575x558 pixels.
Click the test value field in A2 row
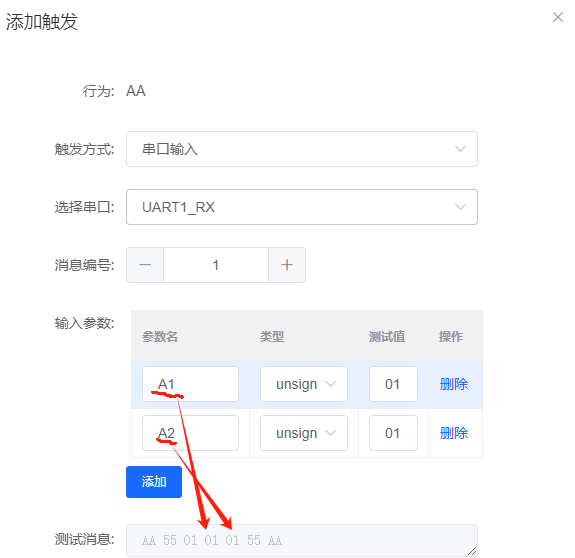[x=393, y=433]
